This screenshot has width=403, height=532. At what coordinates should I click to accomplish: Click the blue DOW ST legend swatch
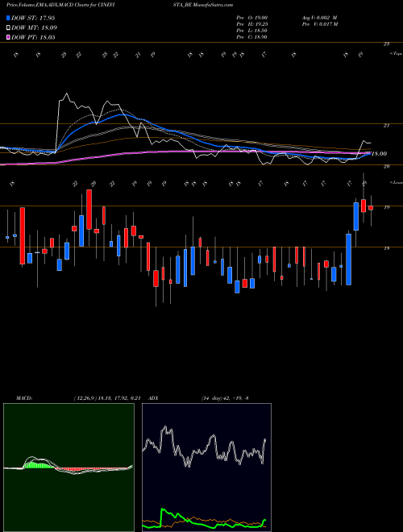[x=9, y=18]
